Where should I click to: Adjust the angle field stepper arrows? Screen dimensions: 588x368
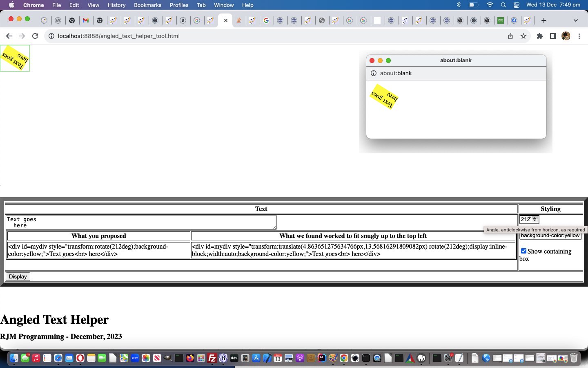click(535, 220)
